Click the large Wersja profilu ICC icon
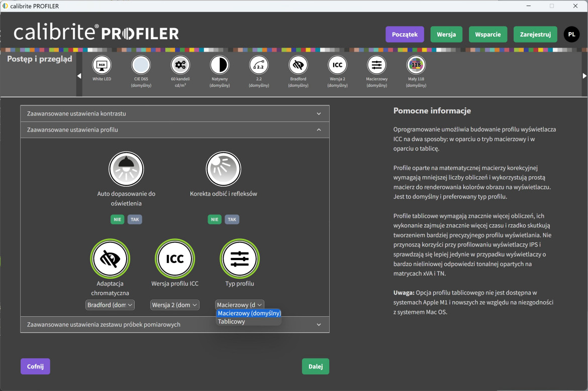Viewport: 588px width, 391px height. [175, 259]
